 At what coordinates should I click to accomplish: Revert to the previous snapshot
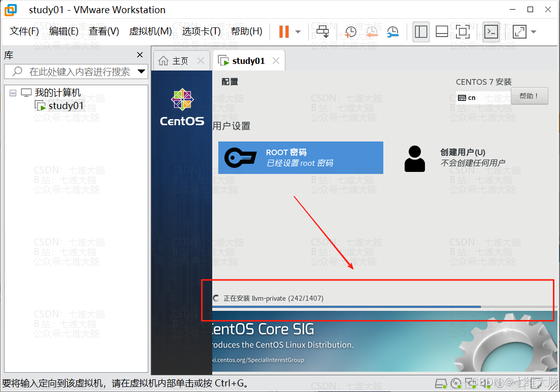tap(372, 32)
